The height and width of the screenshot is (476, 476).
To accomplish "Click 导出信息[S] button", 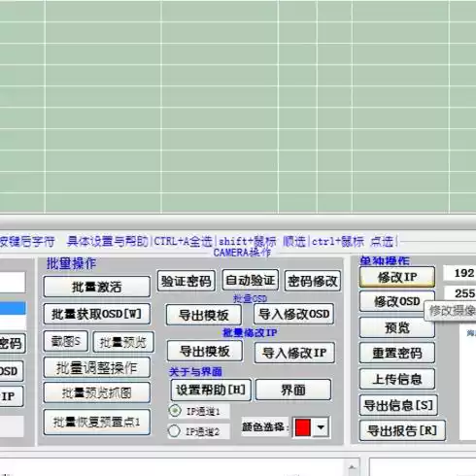I will pos(398,405).
